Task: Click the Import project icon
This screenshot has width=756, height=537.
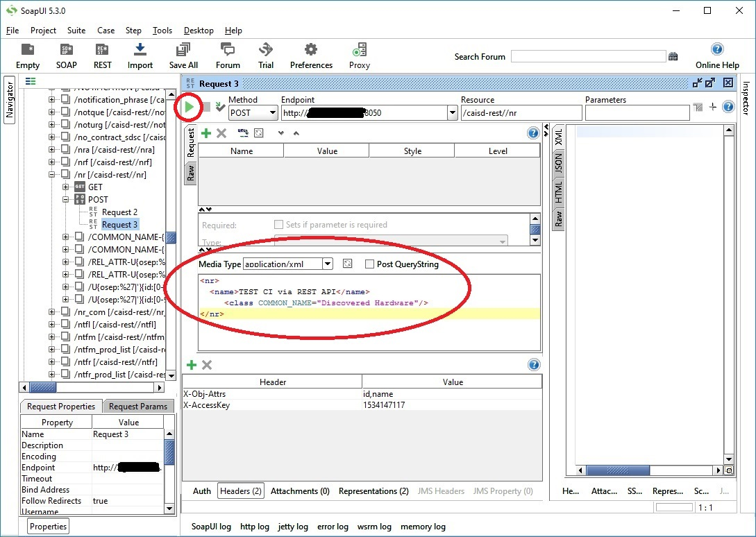Action: click(x=140, y=50)
